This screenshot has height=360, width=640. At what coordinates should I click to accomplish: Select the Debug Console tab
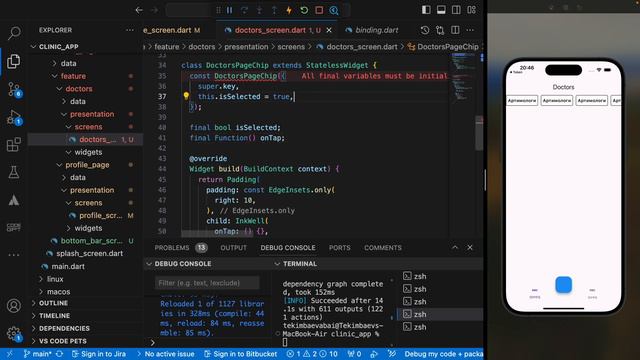(x=288, y=248)
